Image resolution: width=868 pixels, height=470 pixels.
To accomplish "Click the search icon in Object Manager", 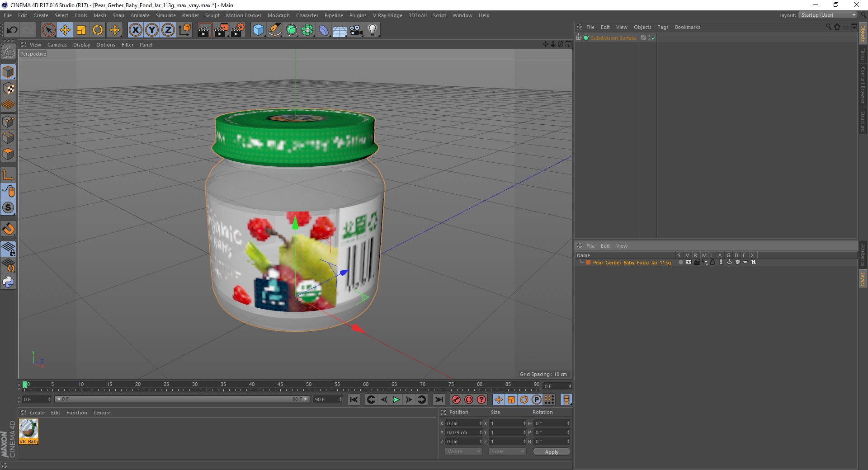I will point(829,27).
